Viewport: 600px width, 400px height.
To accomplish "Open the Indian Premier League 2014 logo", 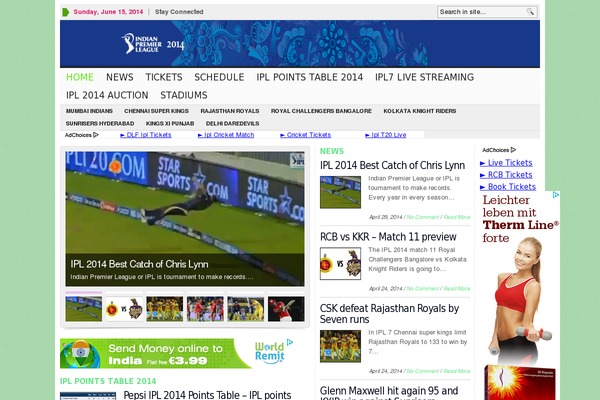I will 153,44.
